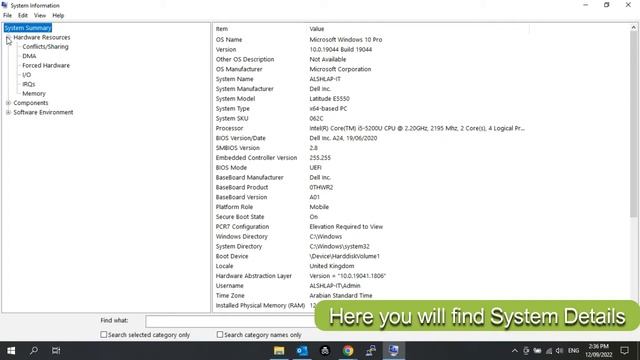Screen dimensions: 640x360
Task: Select I/O in the tree
Action: (x=27, y=75)
